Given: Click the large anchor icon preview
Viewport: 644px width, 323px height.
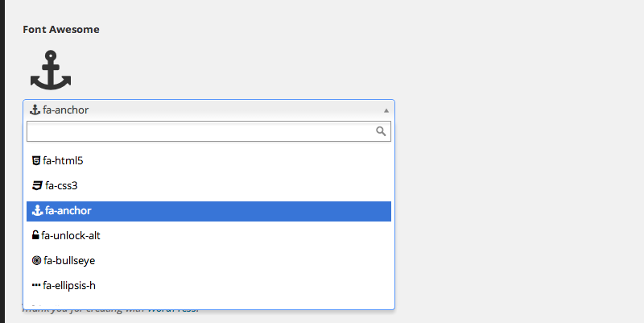Looking at the screenshot, I should coord(51,70).
